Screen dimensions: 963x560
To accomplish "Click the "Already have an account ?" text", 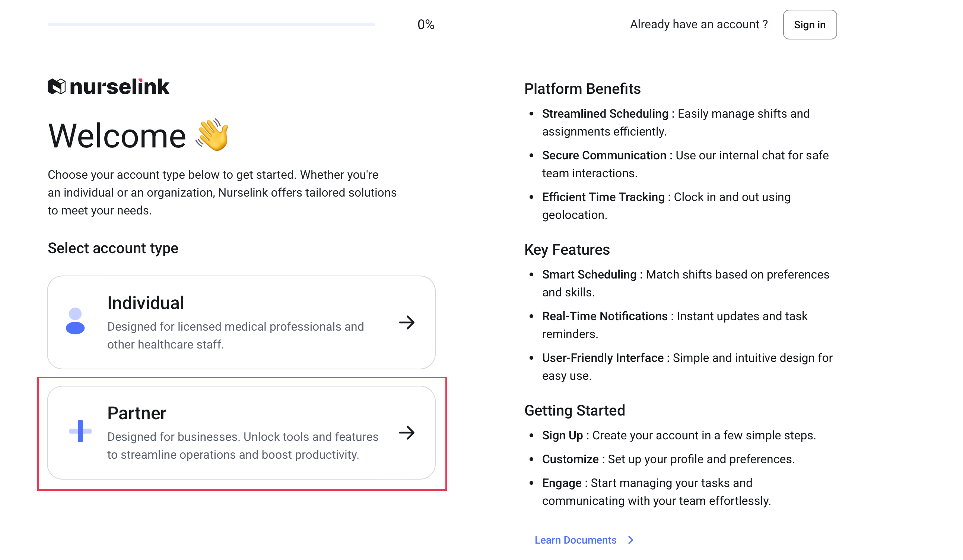I will [x=699, y=25].
